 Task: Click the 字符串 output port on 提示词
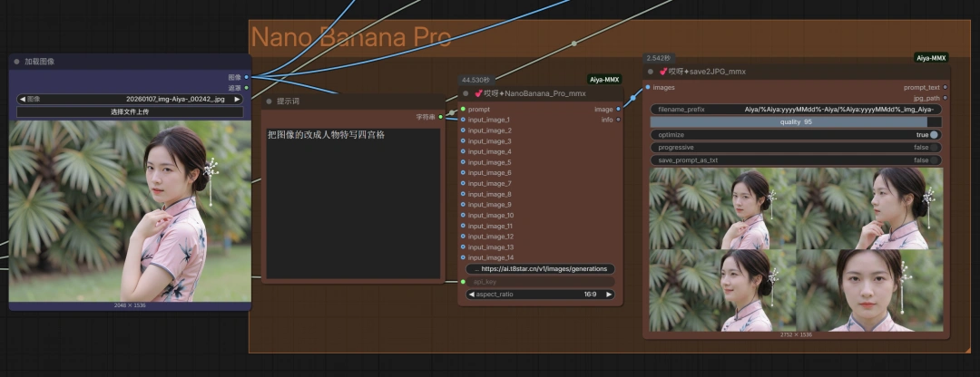[x=440, y=116]
